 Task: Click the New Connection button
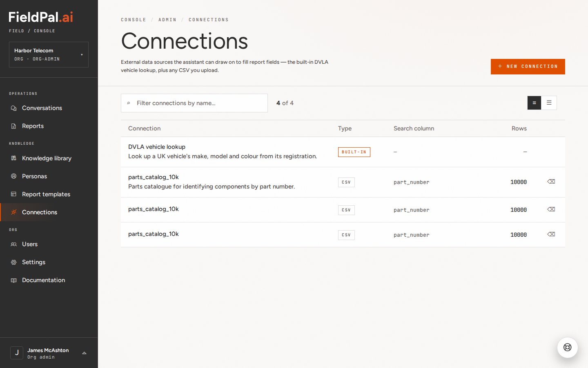click(x=528, y=67)
